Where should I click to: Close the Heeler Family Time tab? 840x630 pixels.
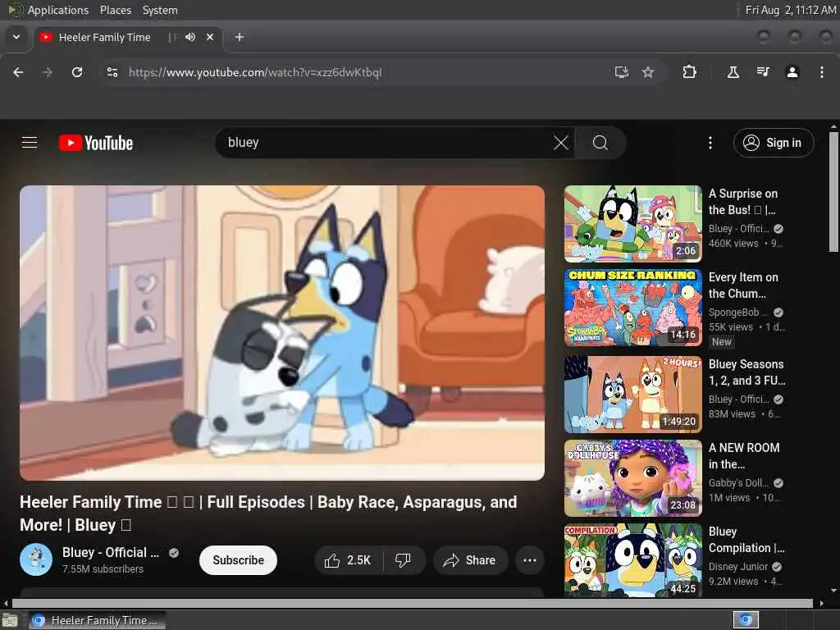(x=210, y=37)
